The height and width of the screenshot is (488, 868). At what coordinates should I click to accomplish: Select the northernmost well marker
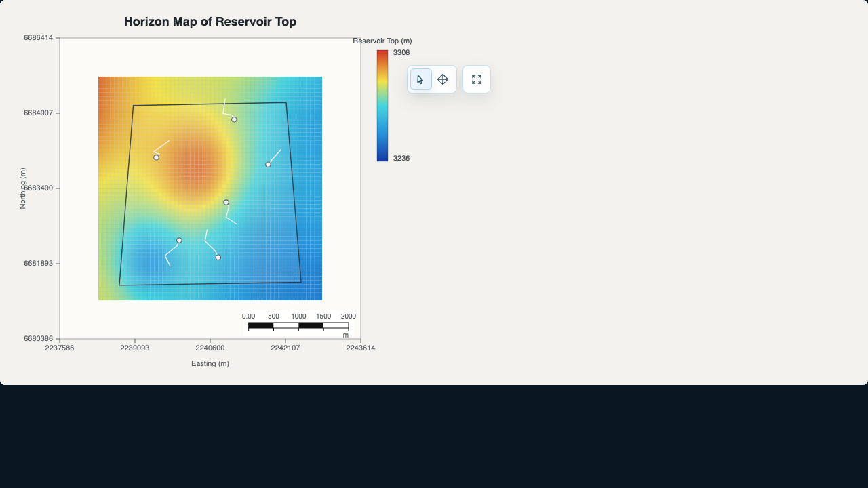pyautogui.click(x=234, y=119)
